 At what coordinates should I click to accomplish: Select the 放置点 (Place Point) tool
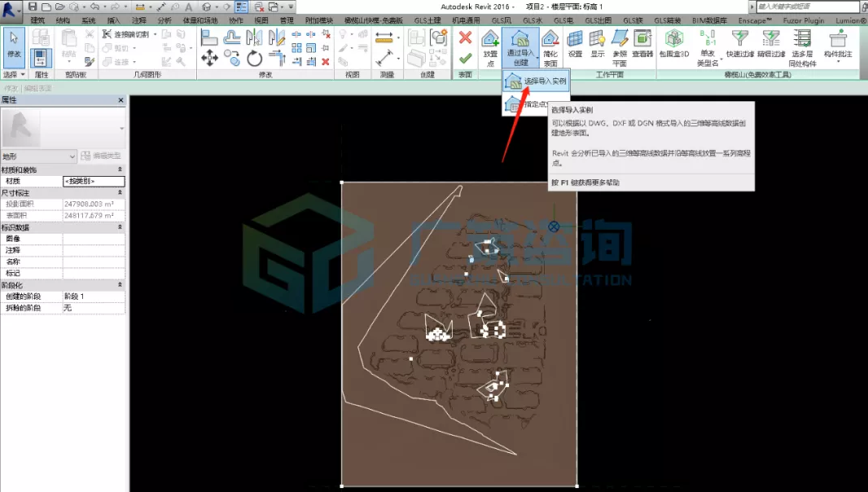[490, 48]
